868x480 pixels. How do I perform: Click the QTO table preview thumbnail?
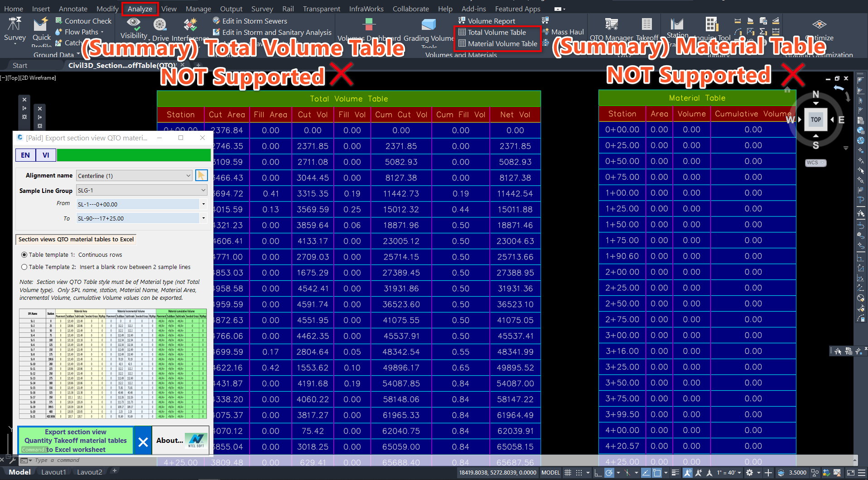[113, 364]
